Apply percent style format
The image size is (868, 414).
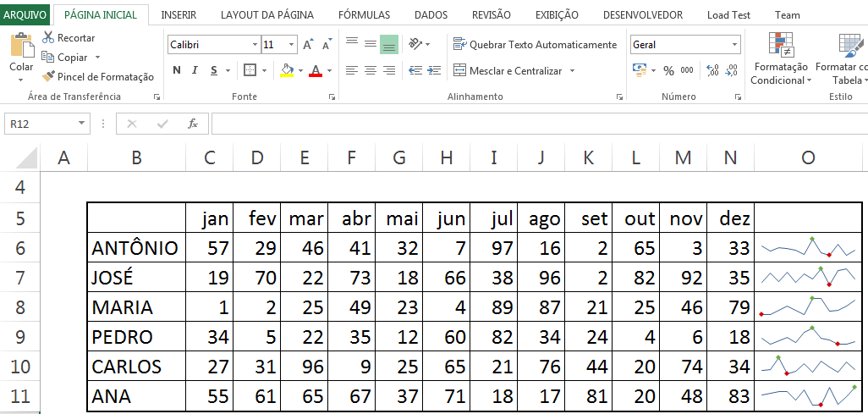click(x=668, y=70)
